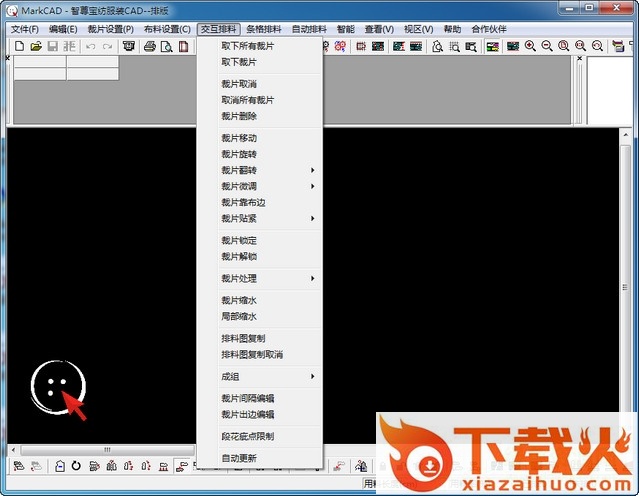Open the 文件(F) menu
The width and height of the screenshot is (639, 496).
(24, 29)
